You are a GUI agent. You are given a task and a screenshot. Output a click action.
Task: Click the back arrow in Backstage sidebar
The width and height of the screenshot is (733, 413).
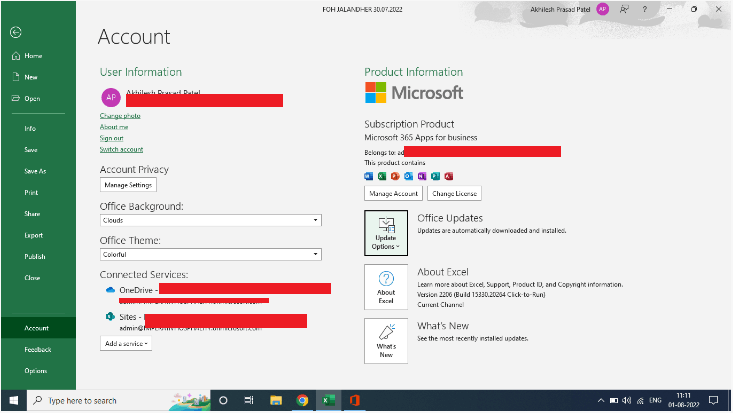point(15,32)
